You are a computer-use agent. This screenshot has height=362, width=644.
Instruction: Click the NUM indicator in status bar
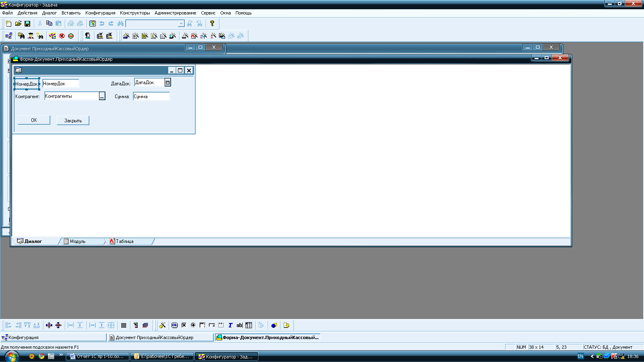pos(521,347)
